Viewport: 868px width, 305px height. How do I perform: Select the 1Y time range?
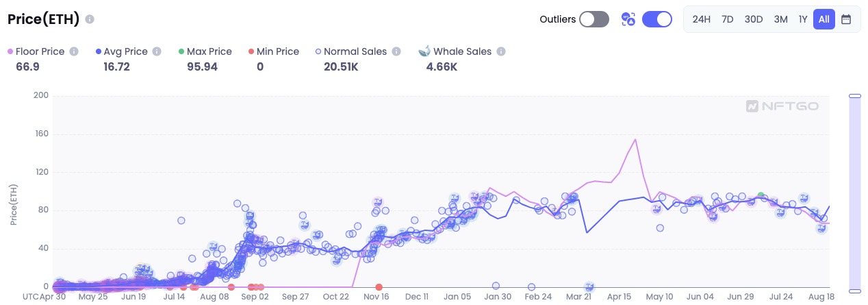coord(802,19)
